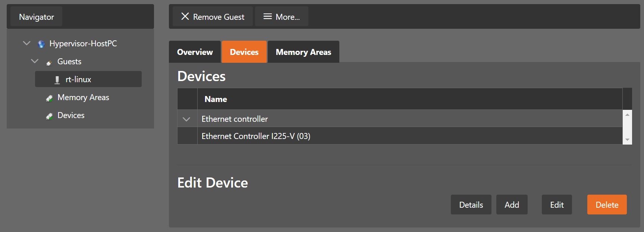The width and height of the screenshot is (644, 232).
Task: Click Remove Guest in the toolbar
Action: pos(211,16)
